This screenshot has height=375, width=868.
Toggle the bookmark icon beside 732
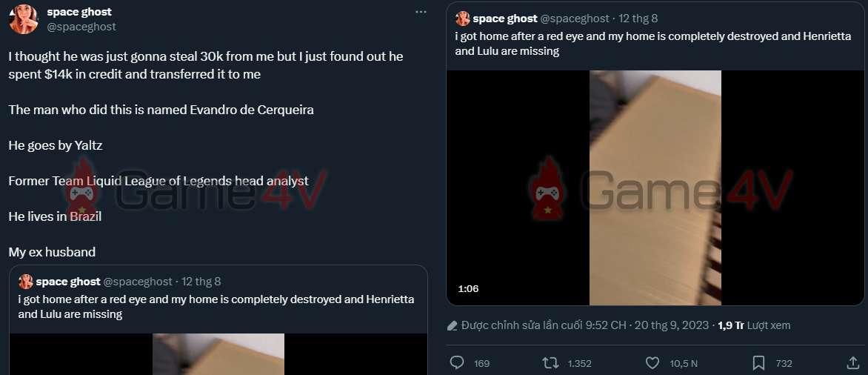click(758, 363)
